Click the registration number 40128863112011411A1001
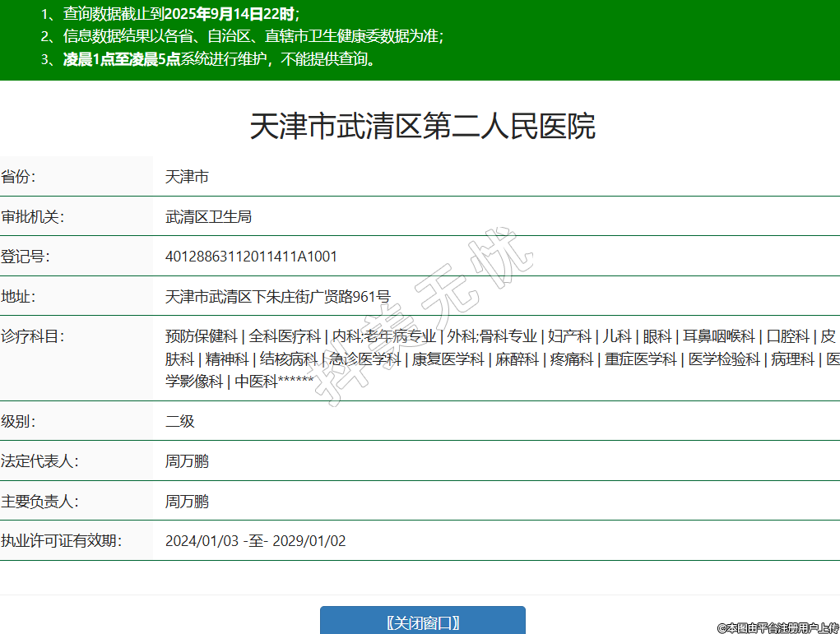The height and width of the screenshot is (634, 840). (x=251, y=257)
